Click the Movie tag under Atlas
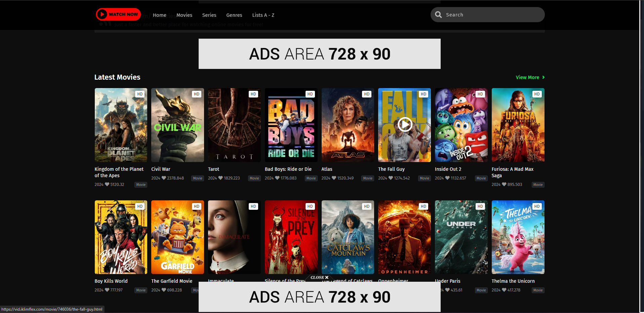The image size is (644, 313). (368, 178)
